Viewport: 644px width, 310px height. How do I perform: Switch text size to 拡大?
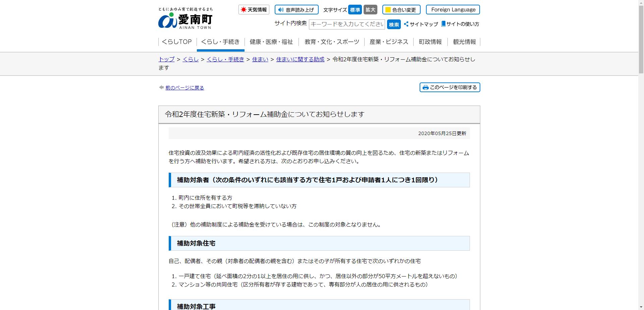click(370, 10)
